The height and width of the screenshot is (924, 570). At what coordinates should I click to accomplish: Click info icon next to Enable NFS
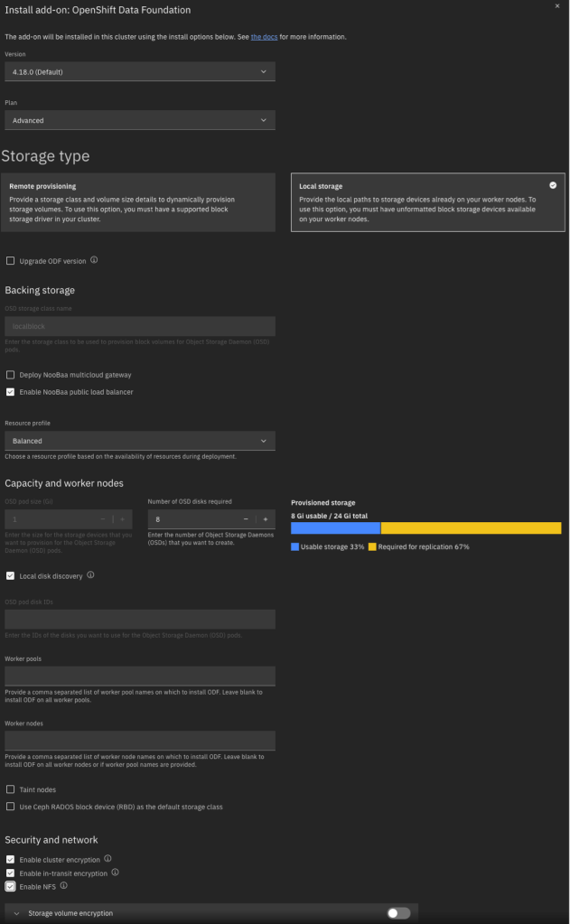(x=64, y=886)
